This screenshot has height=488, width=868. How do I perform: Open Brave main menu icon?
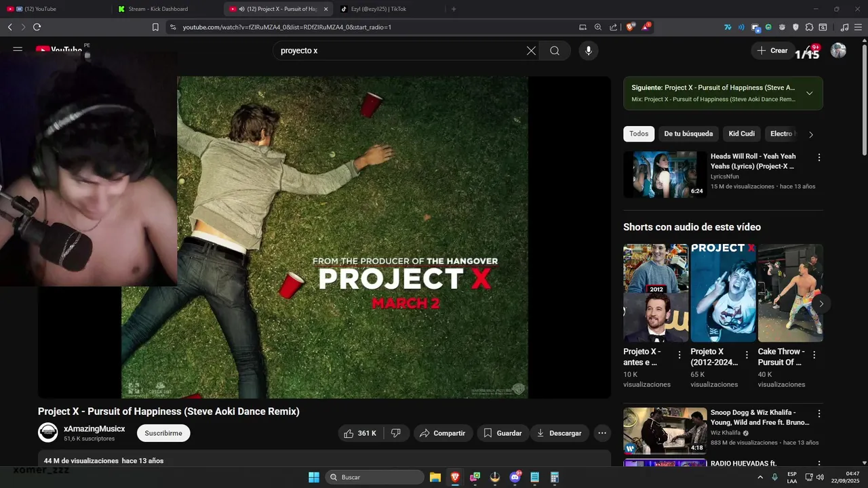(858, 27)
